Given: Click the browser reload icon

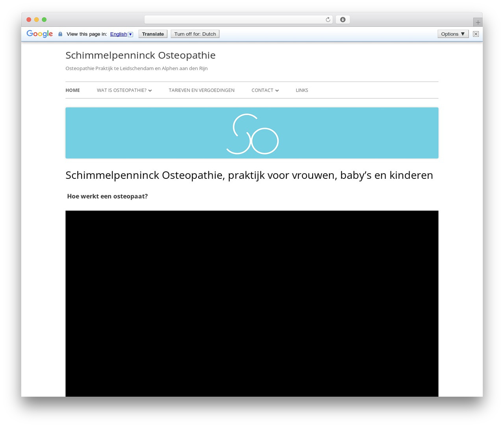Looking at the screenshot, I should pyautogui.click(x=328, y=20).
